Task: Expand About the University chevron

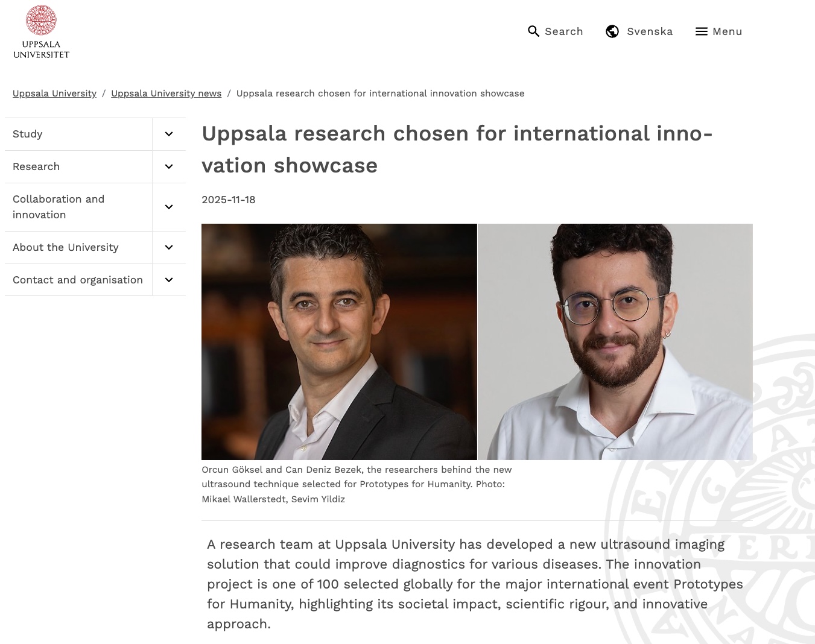Action: (x=169, y=247)
